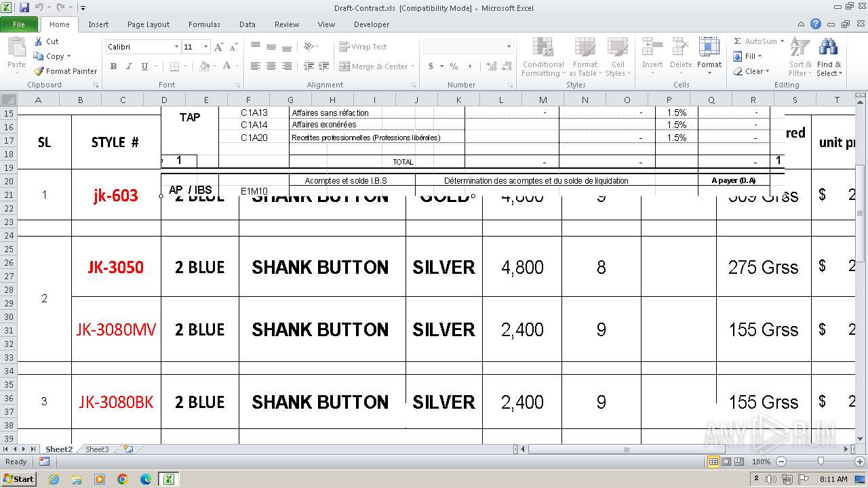Screen dimensions: 868x488
Task: Middle-align the cell contents
Action: click(x=271, y=47)
